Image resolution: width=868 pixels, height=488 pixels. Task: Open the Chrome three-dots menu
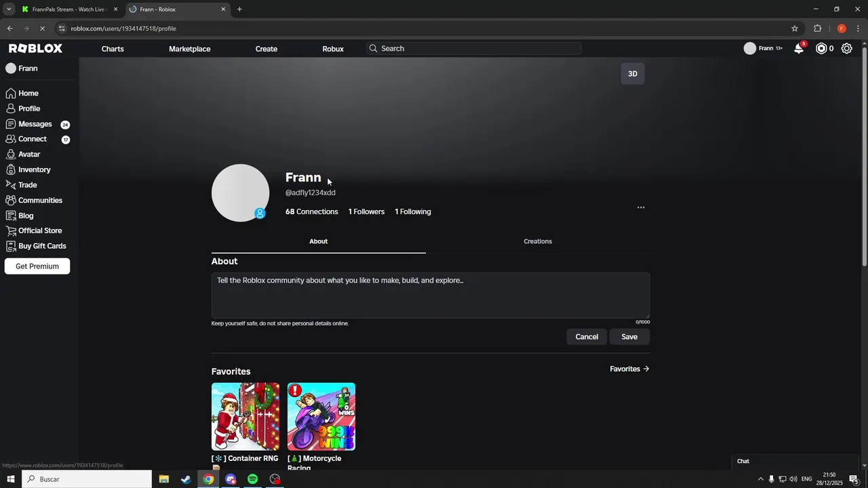(859, 28)
